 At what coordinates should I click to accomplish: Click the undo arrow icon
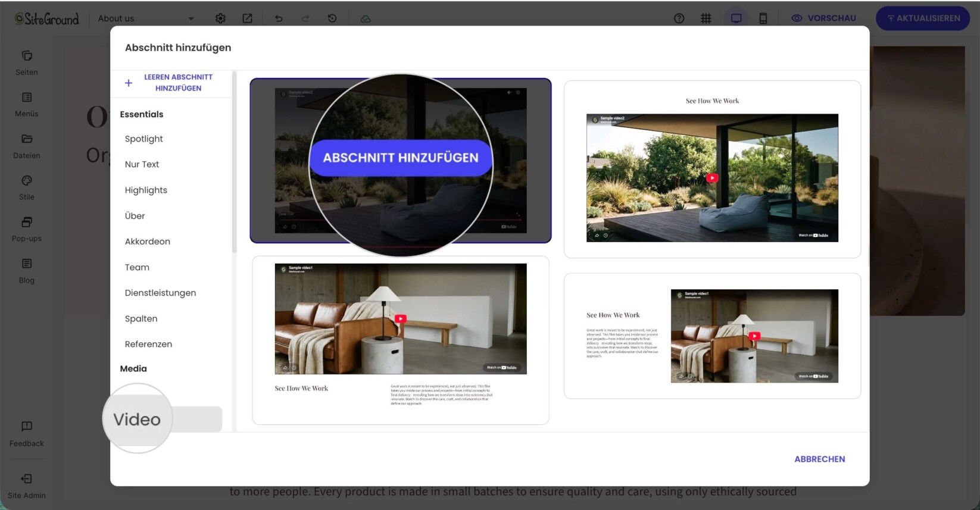click(x=279, y=18)
